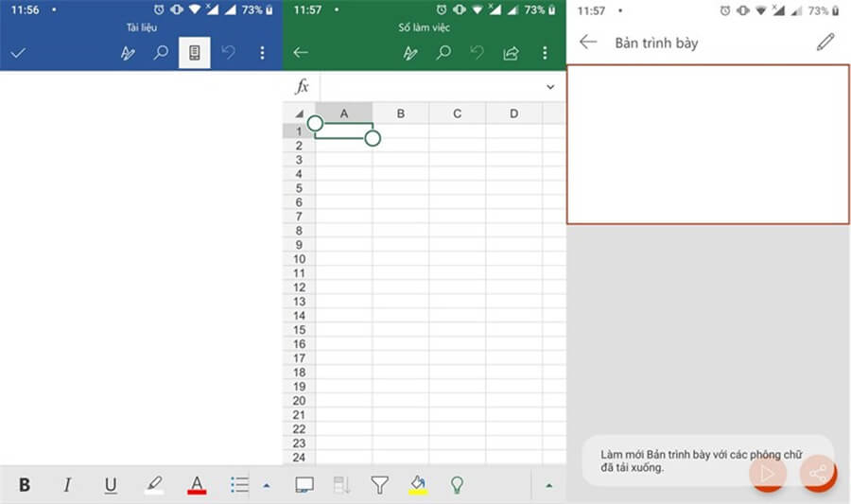Open the three-dot menu in Excel
This screenshot has width=851, height=504.
[x=545, y=53]
